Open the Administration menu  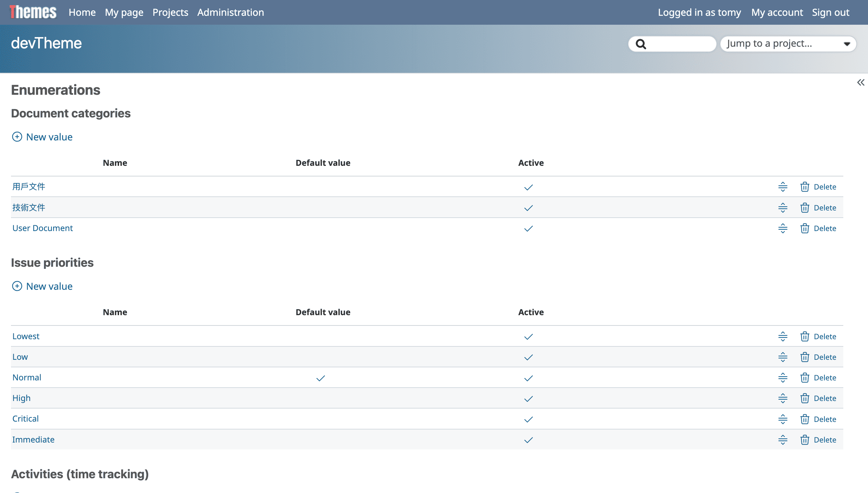tap(231, 12)
